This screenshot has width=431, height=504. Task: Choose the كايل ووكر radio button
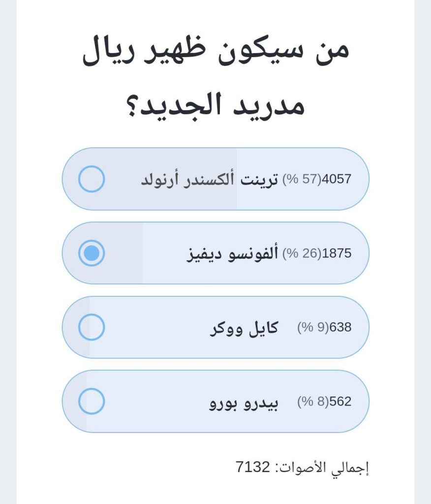(92, 327)
